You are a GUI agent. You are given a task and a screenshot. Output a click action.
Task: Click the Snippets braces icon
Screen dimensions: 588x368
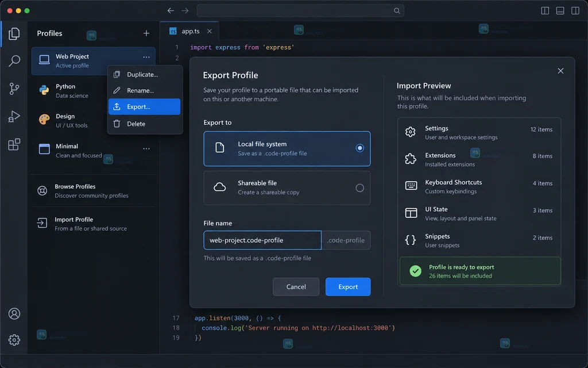coord(411,240)
